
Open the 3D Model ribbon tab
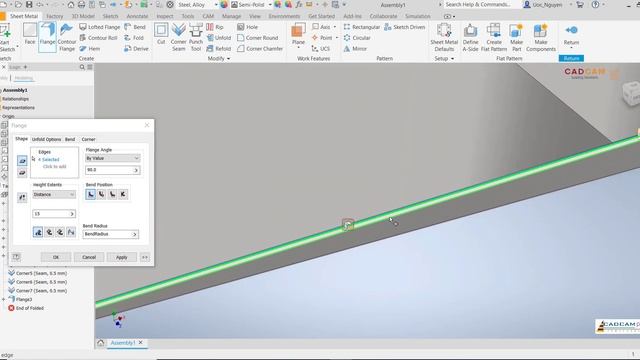83,16
